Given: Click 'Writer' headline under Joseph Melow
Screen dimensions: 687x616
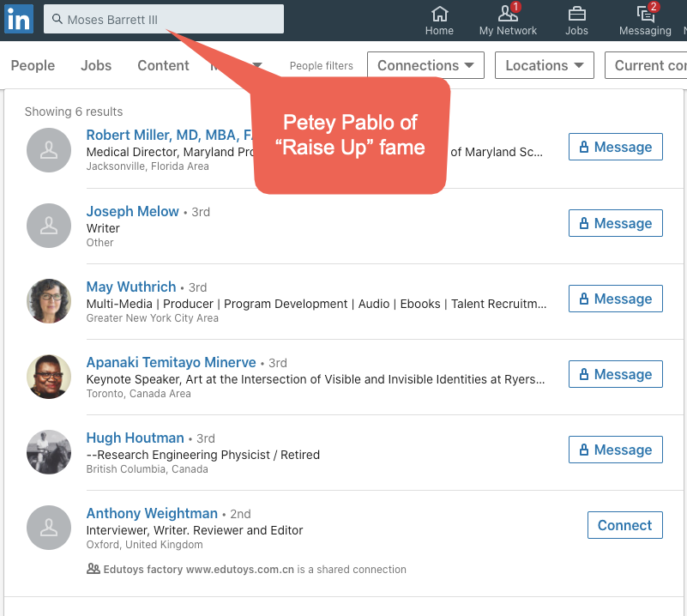Looking at the screenshot, I should tap(103, 228).
